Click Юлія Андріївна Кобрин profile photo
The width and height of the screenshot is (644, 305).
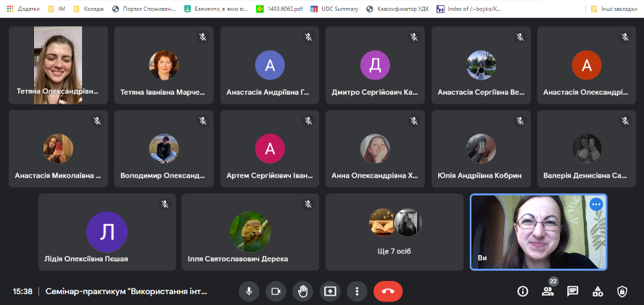coord(481,149)
